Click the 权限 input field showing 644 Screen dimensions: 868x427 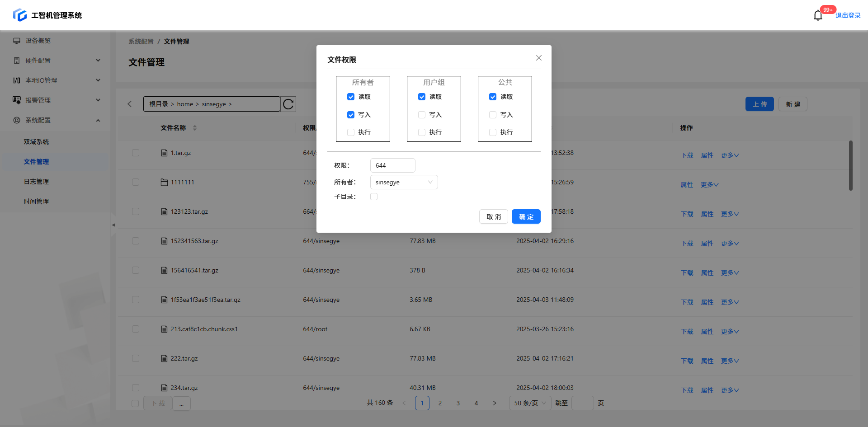coord(392,165)
